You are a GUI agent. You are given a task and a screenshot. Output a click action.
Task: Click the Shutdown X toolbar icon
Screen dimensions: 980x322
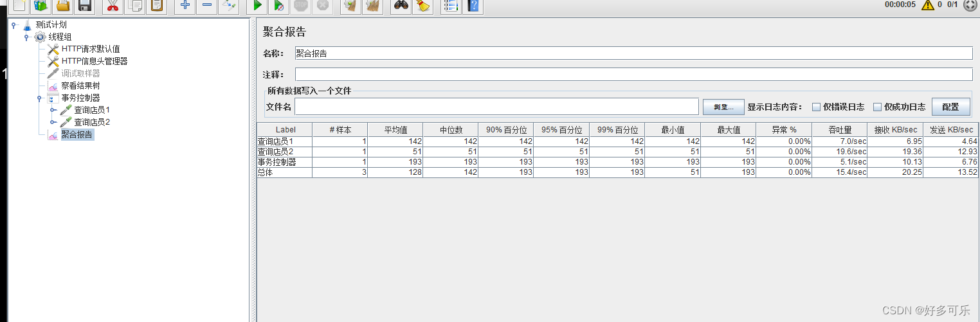tap(323, 6)
